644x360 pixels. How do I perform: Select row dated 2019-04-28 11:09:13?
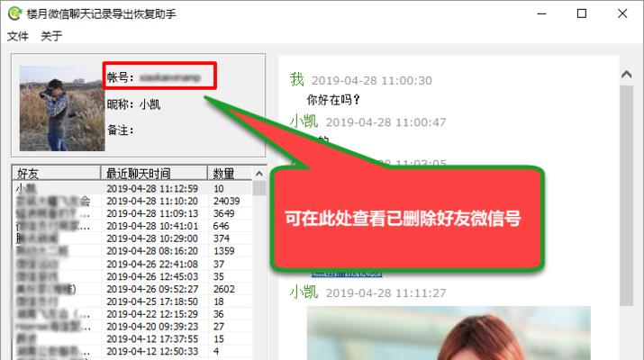(x=132, y=213)
